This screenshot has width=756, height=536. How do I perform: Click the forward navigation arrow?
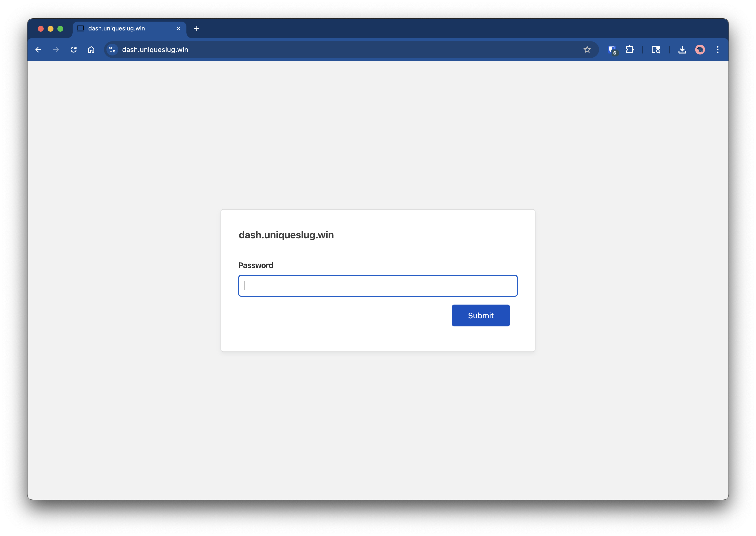[56, 50]
